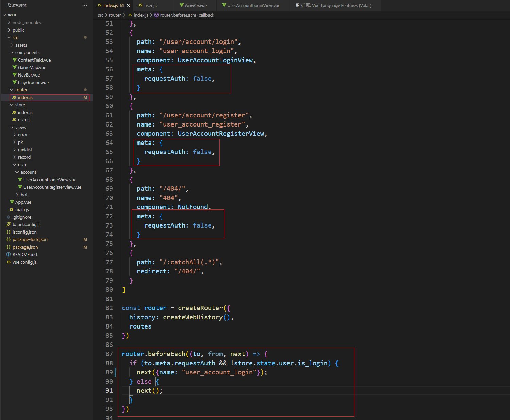The image size is (510, 420).
Task: Open README.md file
Action: [24, 254]
